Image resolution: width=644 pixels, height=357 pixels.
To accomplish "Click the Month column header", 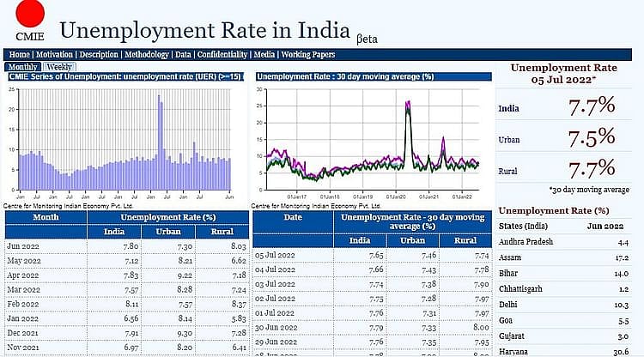I will pos(46,217).
